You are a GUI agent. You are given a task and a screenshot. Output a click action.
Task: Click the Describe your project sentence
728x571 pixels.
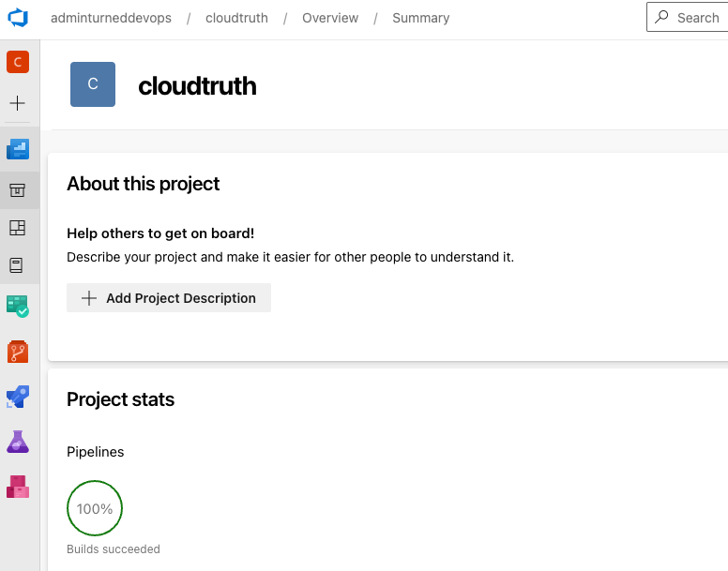point(291,258)
